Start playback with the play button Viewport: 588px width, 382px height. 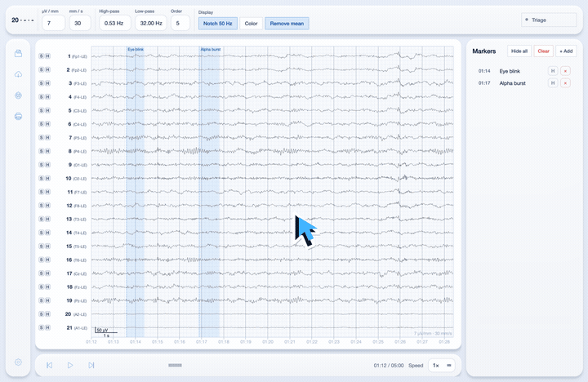70,365
